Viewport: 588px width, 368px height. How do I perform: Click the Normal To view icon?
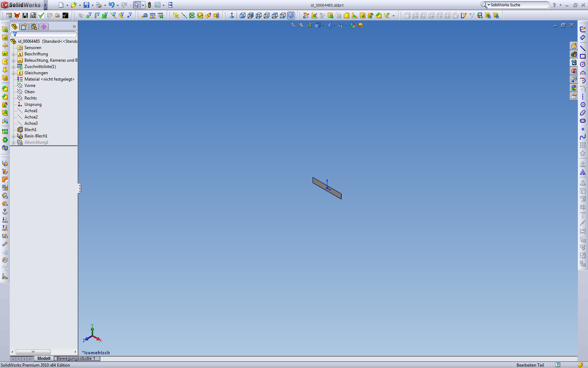click(x=232, y=15)
